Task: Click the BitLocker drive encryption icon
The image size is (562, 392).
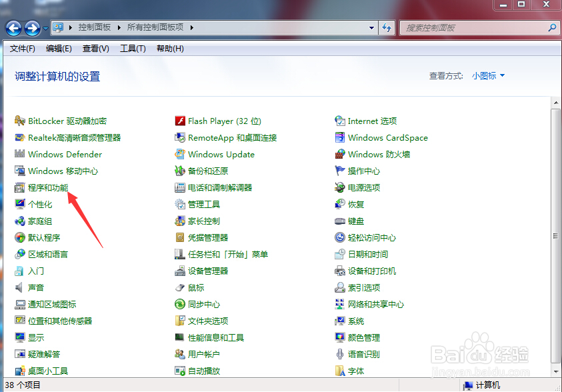Action: click(20, 121)
